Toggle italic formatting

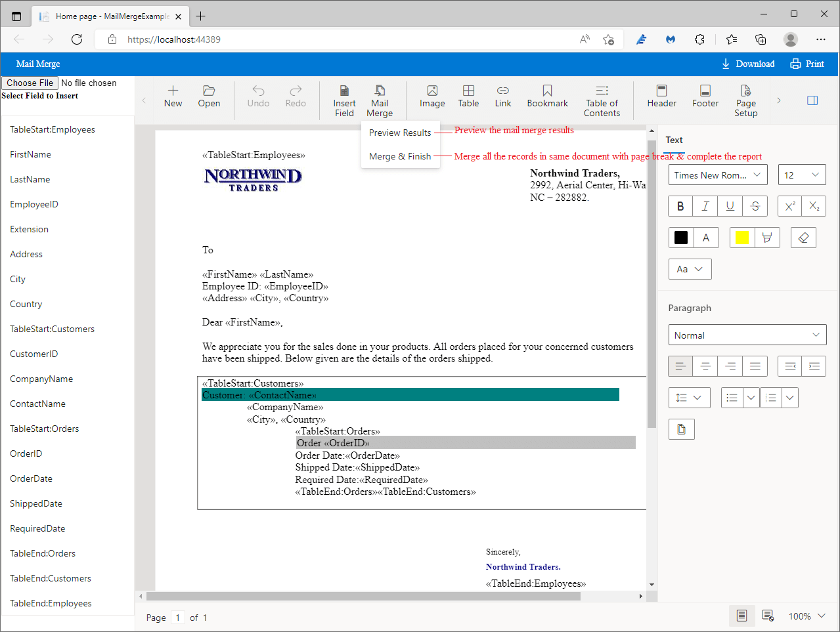tap(705, 205)
